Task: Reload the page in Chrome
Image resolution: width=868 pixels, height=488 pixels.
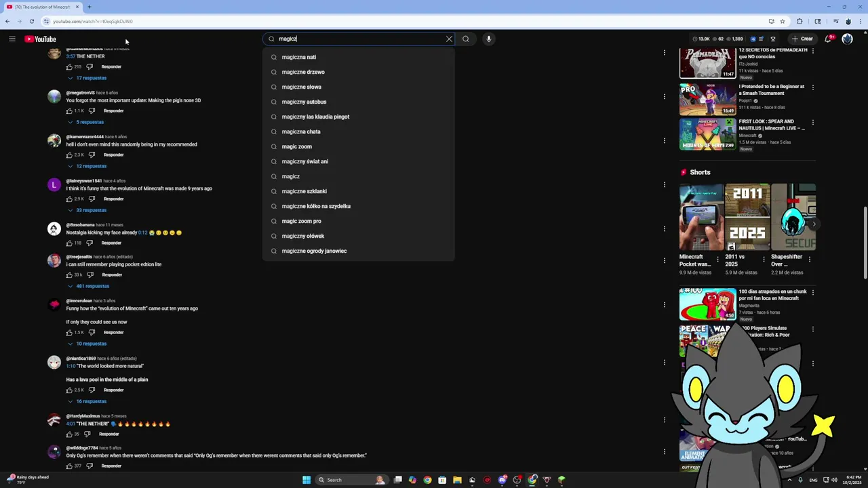Action: coord(31,21)
